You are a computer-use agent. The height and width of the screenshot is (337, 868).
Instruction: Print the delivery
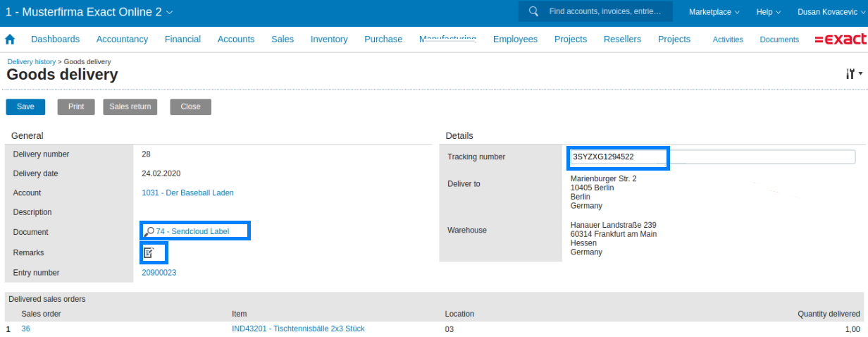coord(76,106)
